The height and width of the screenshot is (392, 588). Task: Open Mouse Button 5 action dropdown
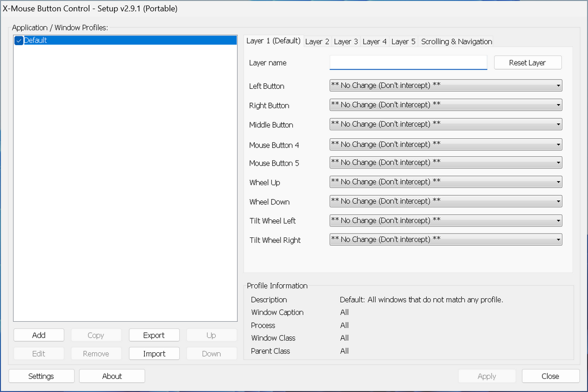[445, 163]
